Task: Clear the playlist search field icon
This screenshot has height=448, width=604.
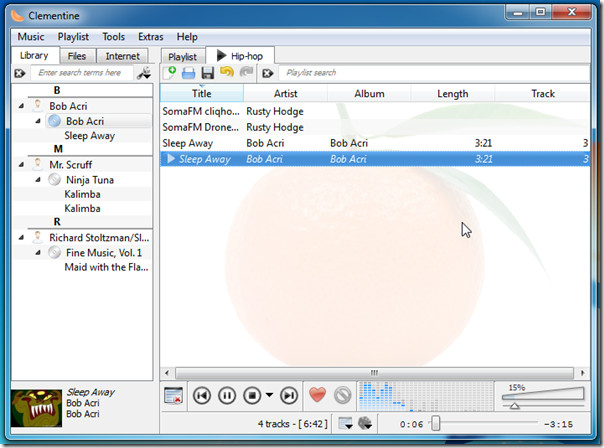Action: 268,73
